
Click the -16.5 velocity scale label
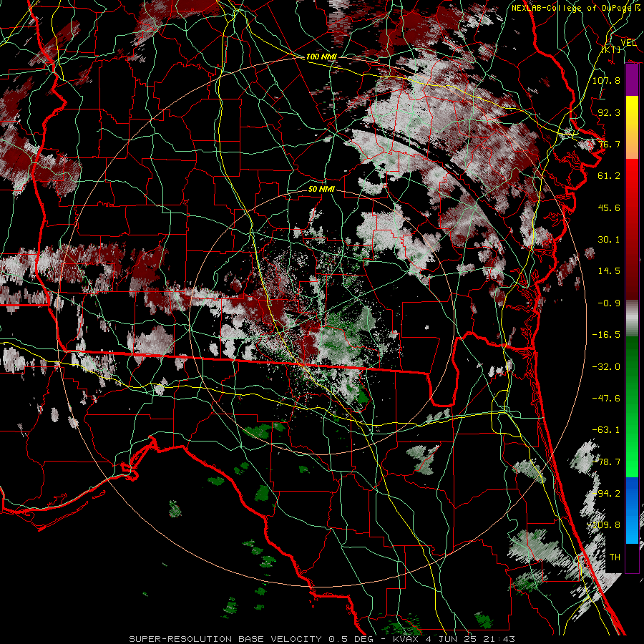[x=606, y=335]
